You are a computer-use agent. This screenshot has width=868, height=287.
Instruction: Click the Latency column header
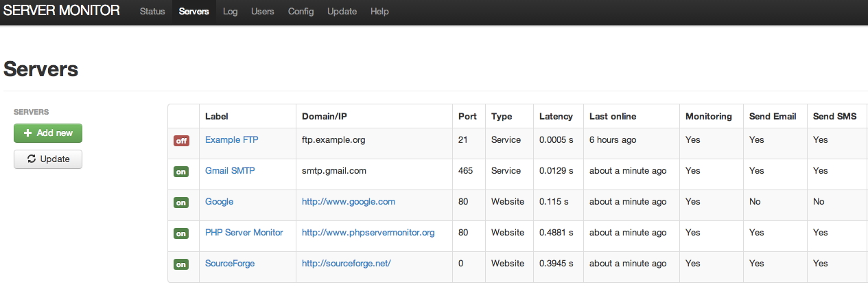click(x=556, y=116)
